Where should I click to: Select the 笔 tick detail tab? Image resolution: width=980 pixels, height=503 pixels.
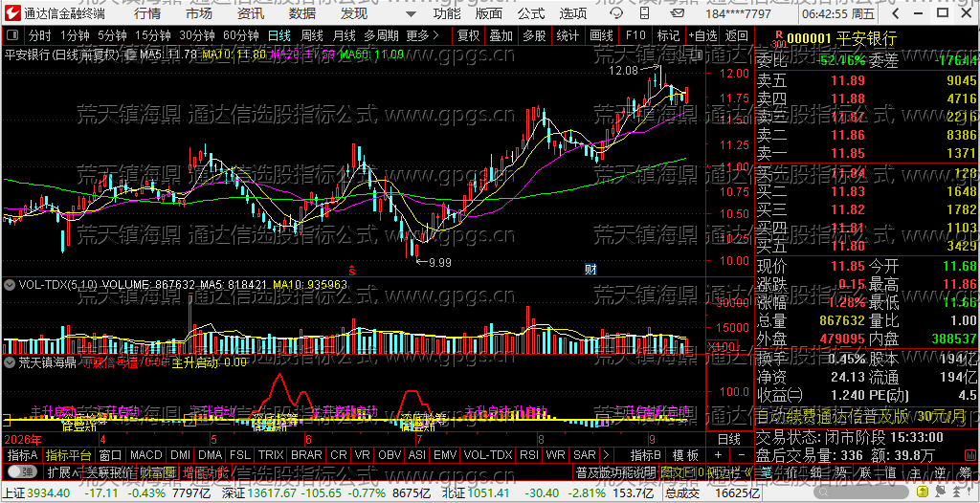click(768, 471)
